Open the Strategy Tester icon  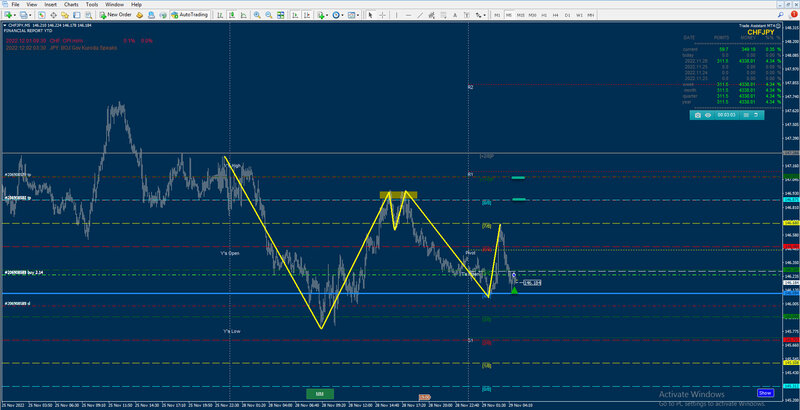tap(88, 15)
